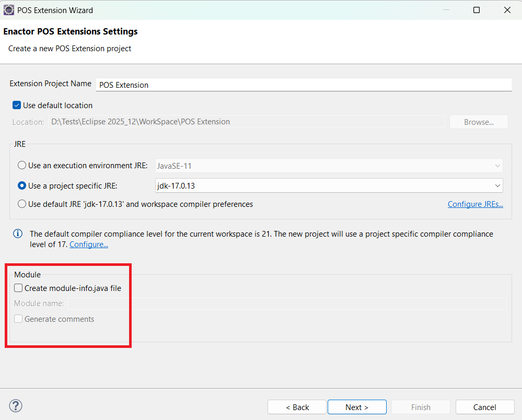Cancel the POS Extension wizard
522x420 pixels.
pos(484,407)
